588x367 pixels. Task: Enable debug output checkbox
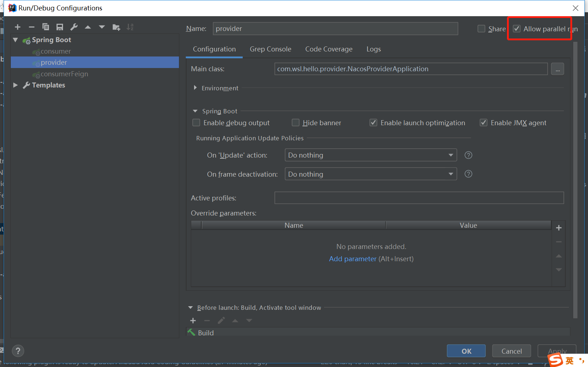pos(196,123)
